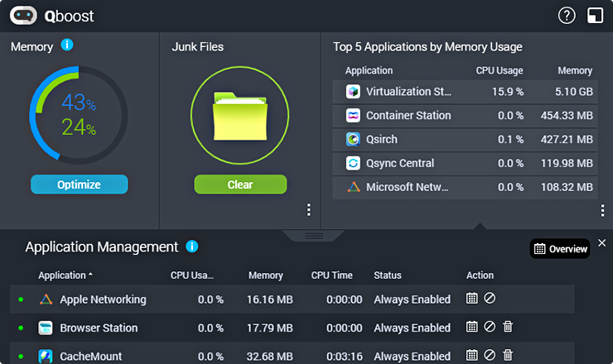
Task: Click the Application header in Top 5 table
Action: [x=369, y=70]
